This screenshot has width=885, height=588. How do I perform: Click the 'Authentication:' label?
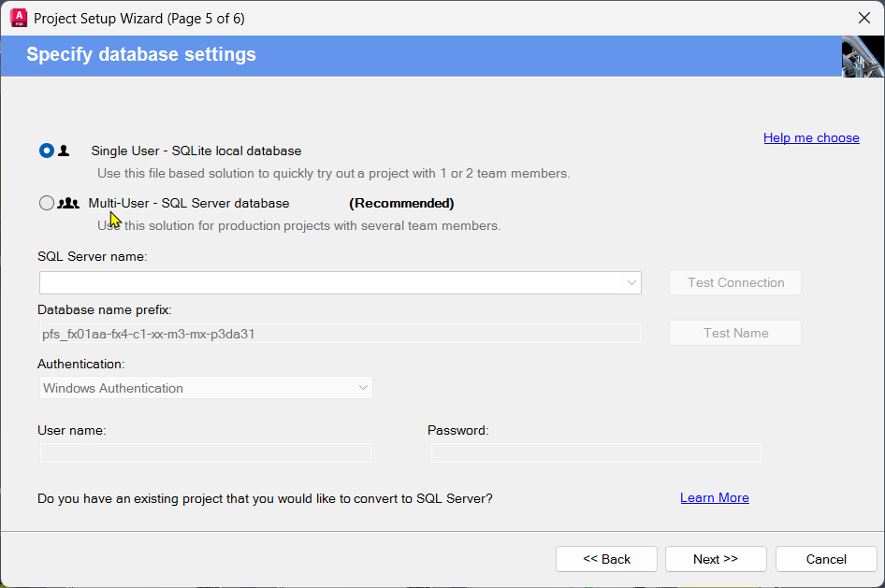[x=80, y=365]
